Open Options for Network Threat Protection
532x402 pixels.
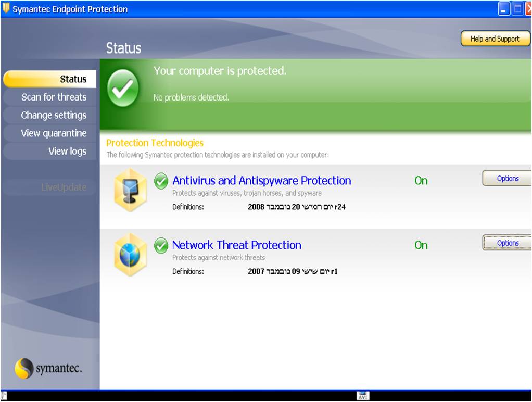[x=507, y=243]
